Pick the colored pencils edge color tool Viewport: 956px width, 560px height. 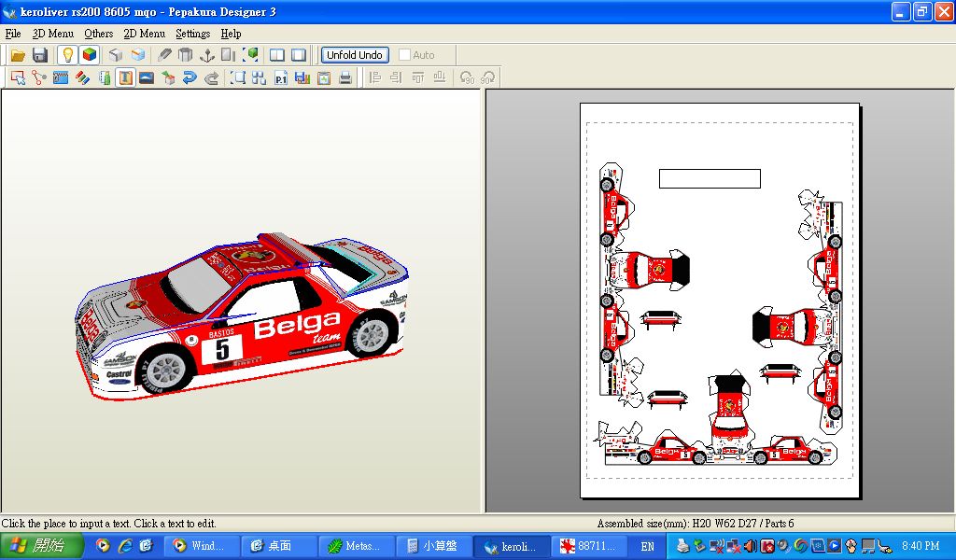(82, 78)
